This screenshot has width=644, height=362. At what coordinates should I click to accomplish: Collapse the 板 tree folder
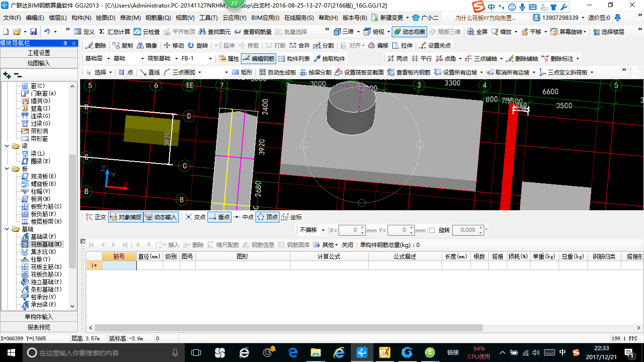8,169
